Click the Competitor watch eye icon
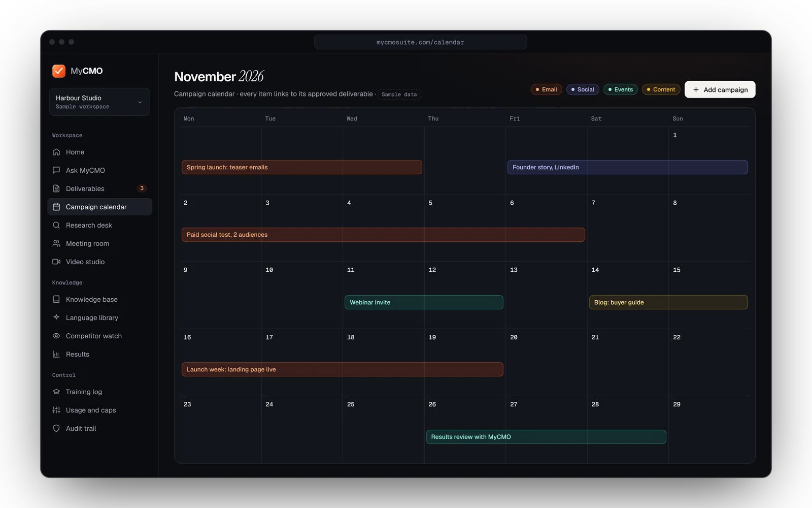The image size is (812, 508). pyautogui.click(x=56, y=336)
